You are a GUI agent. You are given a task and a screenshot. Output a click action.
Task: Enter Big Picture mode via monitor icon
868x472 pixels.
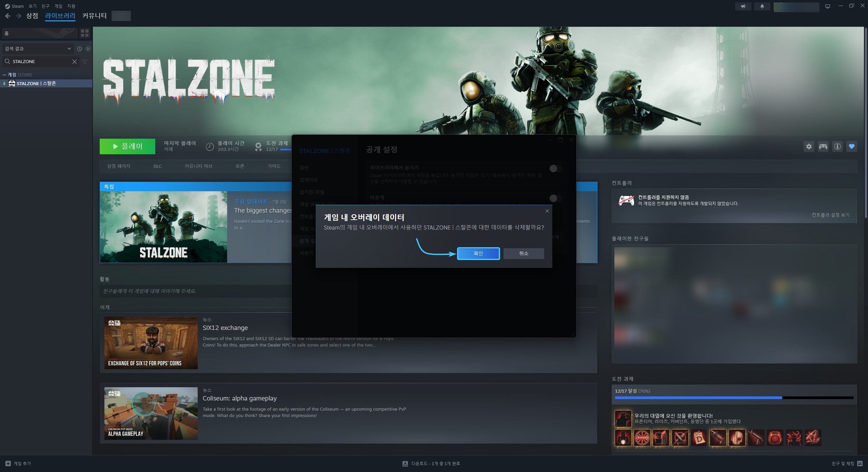coord(828,6)
